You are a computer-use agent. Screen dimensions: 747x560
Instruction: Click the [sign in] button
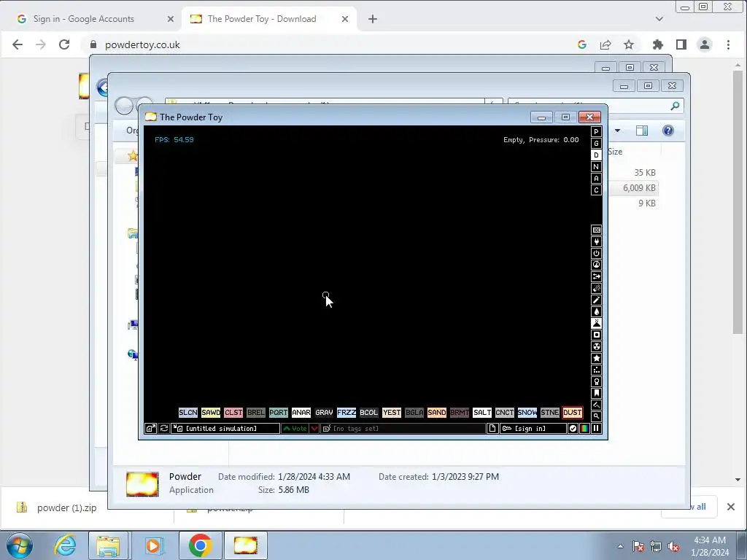(x=533, y=429)
